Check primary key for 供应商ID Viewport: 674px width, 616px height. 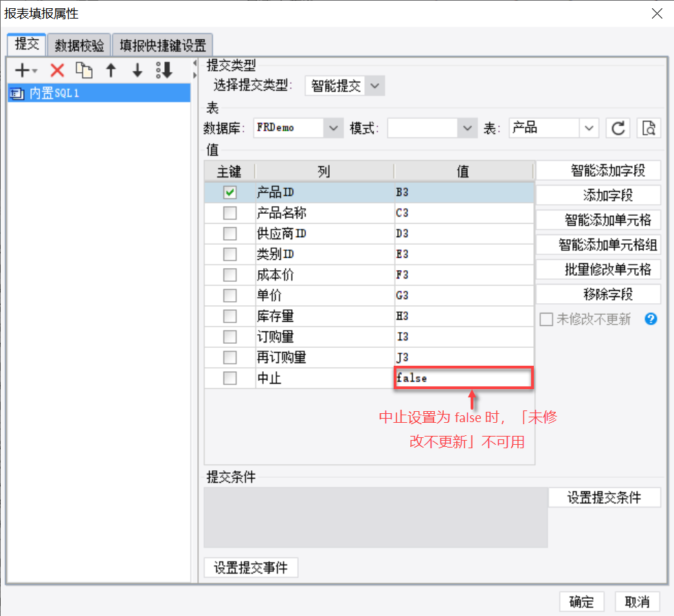click(230, 234)
